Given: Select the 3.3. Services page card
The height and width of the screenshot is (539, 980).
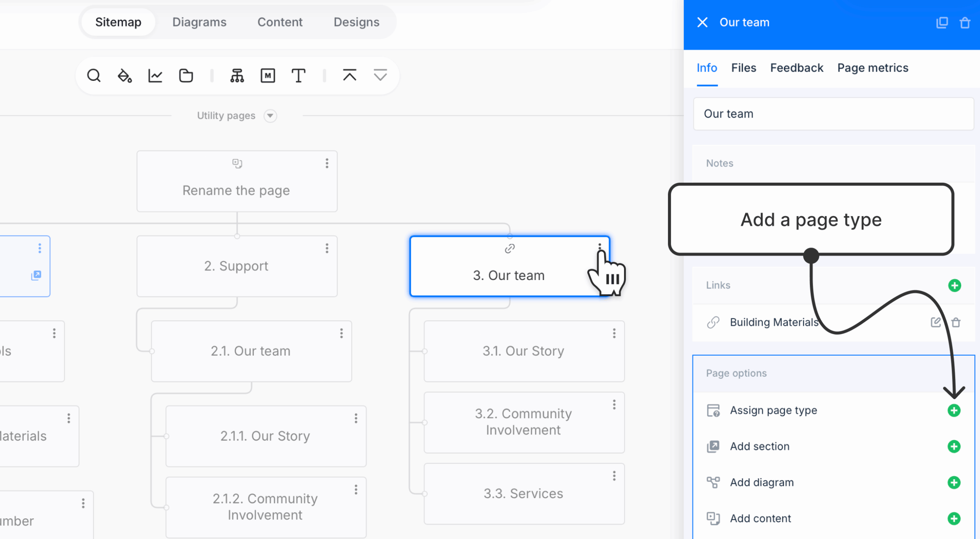Looking at the screenshot, I should coord(524,493).
